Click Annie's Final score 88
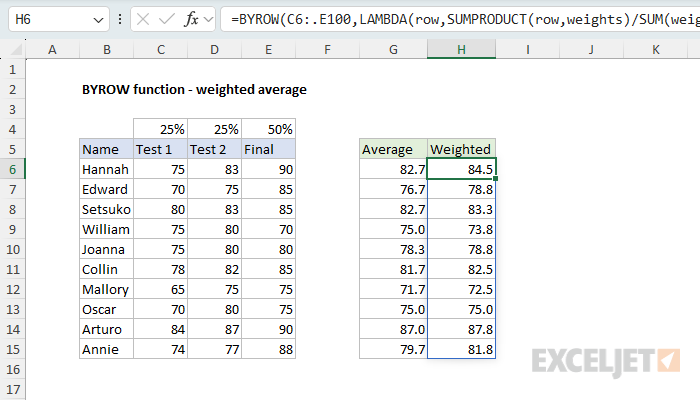Viewport: 700px width, 400px height. [x=269, y=350]
